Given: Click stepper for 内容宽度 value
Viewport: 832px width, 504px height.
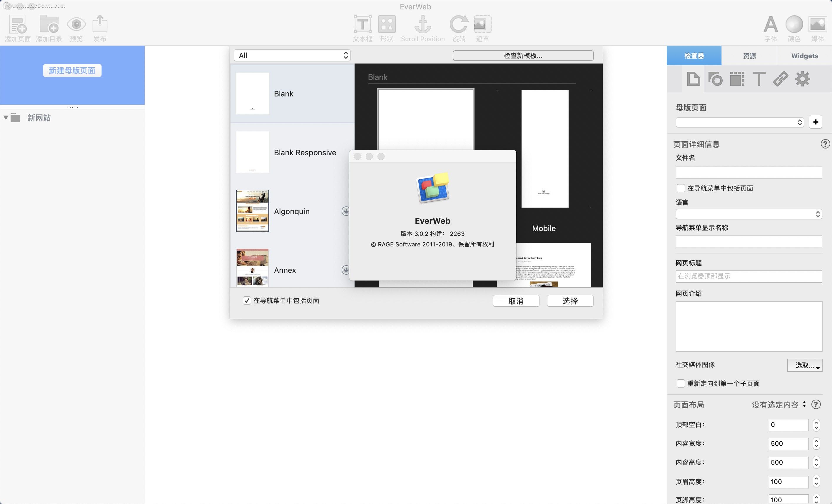Looking at the screenshot, I should tap(816, 443).
